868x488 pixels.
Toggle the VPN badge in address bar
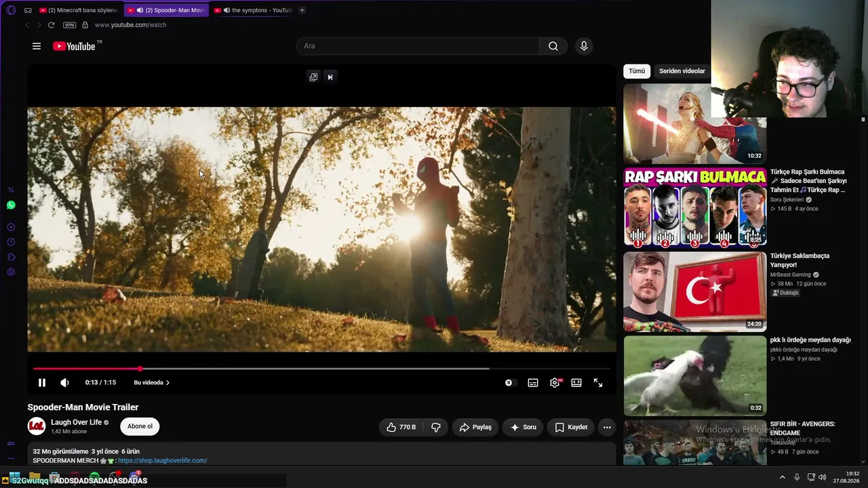tap(69, 25)
